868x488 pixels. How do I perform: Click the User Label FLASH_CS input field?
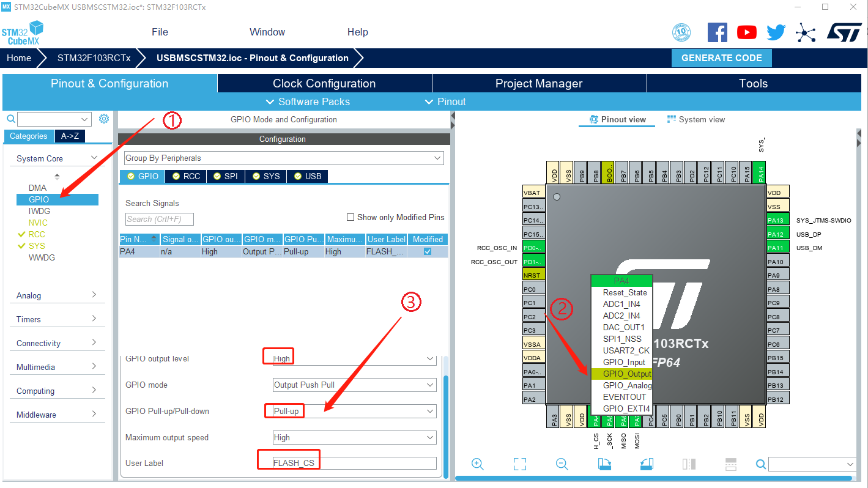(x=355, y=463)
